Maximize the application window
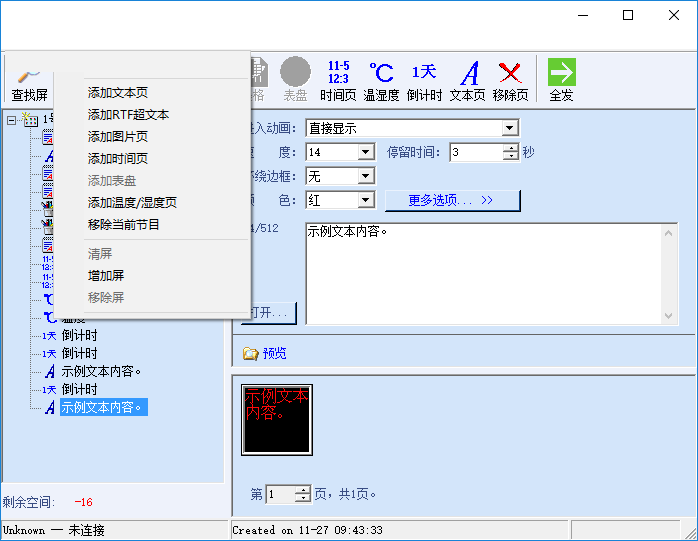 click(628, 15)
